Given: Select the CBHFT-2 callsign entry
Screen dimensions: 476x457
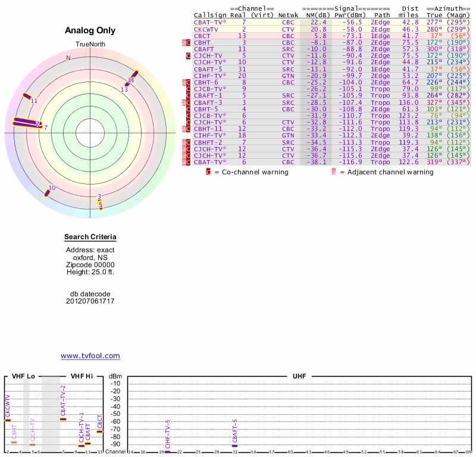Looking at the screenshot, I should click(x=208, y=142).
